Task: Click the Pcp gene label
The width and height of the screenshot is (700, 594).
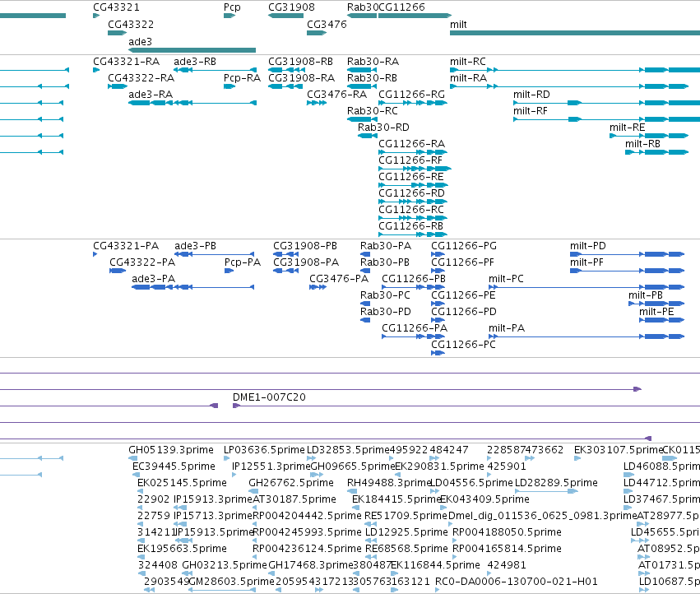Action: coord(232,7)
